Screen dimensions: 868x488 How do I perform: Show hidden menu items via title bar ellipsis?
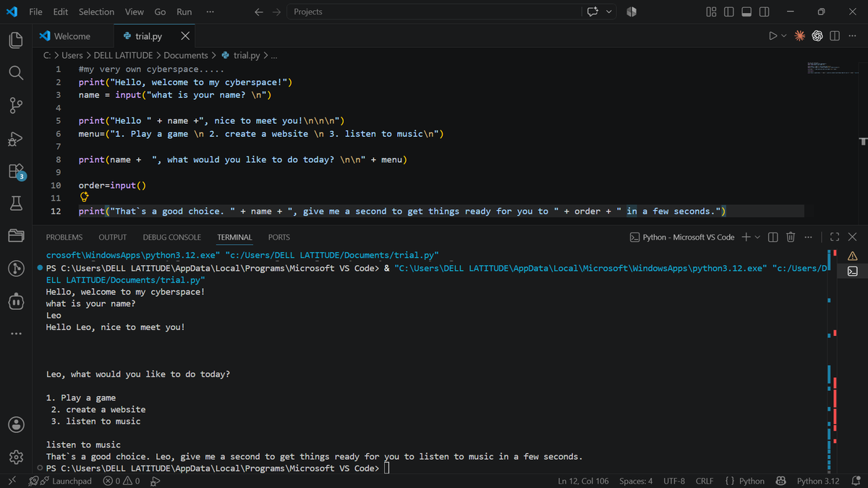(209, 12)
